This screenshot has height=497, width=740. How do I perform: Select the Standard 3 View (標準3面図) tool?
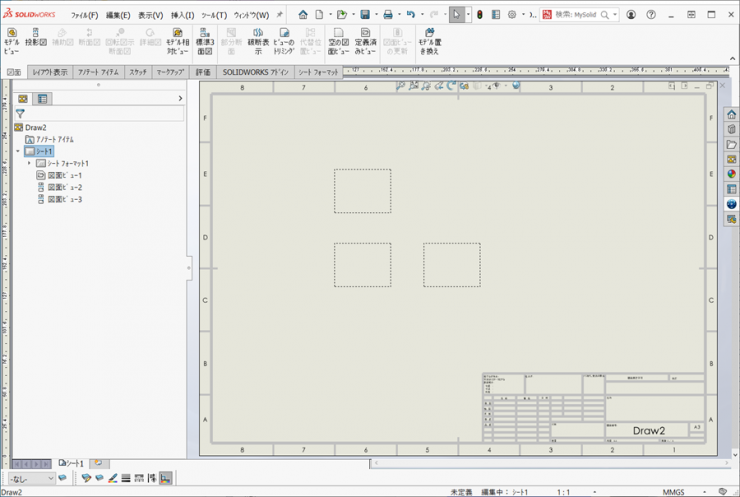click(204, 40)
